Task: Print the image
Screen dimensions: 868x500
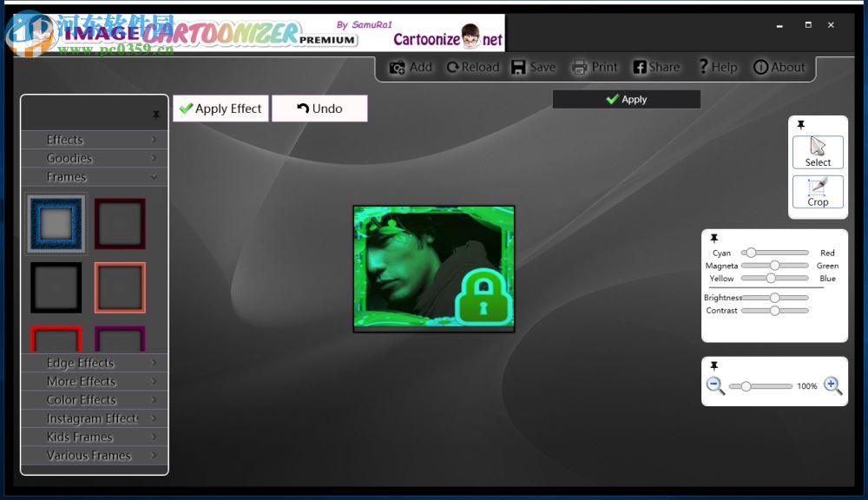Action: click(594, 68)
